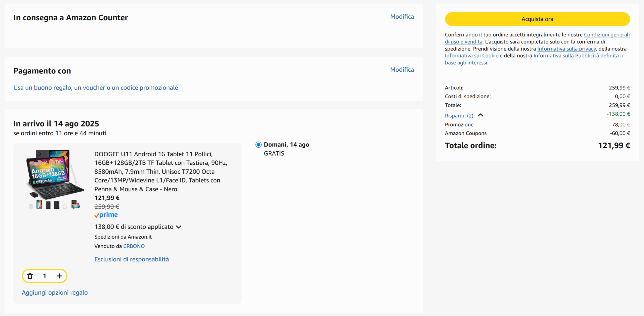Expand the 138,00 € di sconto applicato details

[179, 227]
